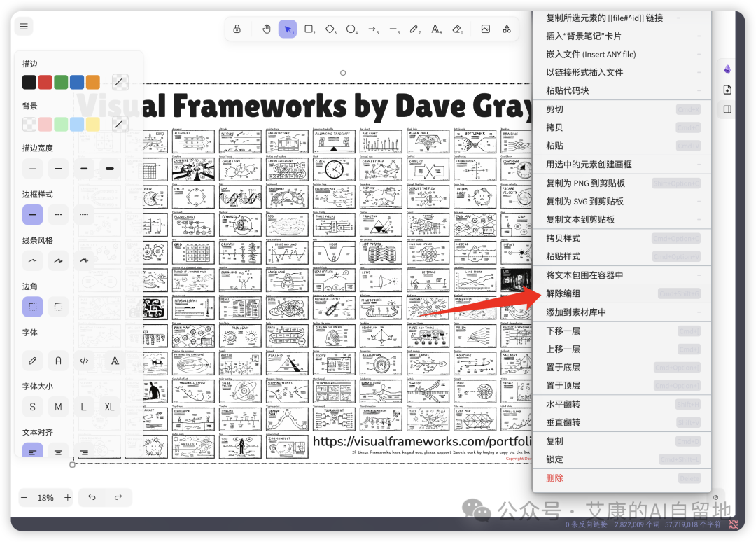The width and height of the screenshot is (756, 542).
Task: Reset zoom showing 18%
Action: [x=45, y=498]
